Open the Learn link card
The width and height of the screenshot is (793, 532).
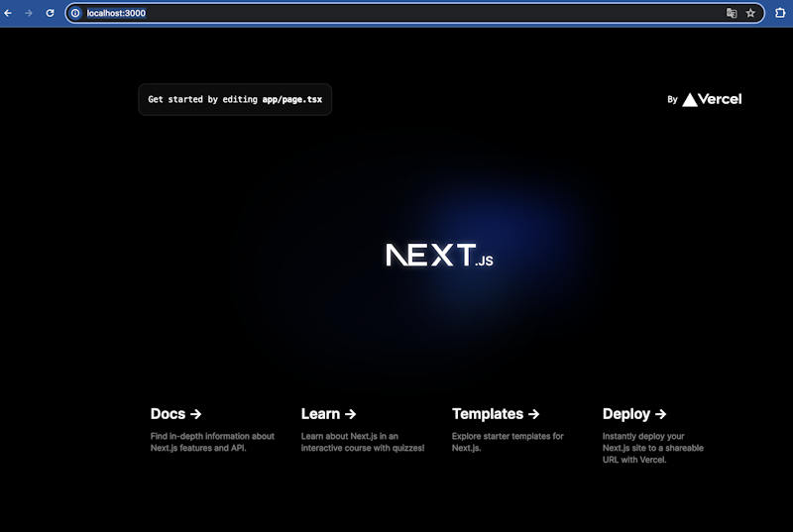click(363, 429)
